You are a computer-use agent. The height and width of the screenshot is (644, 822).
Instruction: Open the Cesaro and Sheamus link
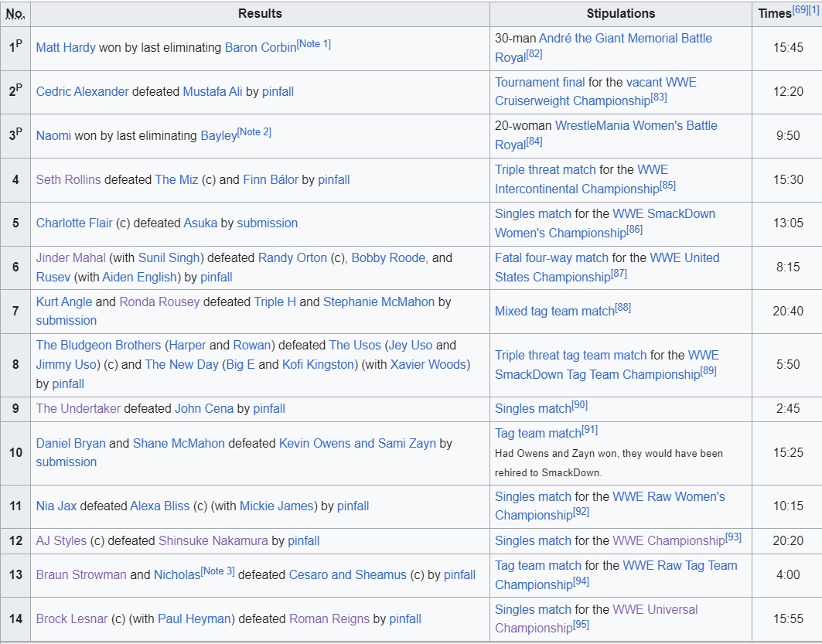[347, 575]
